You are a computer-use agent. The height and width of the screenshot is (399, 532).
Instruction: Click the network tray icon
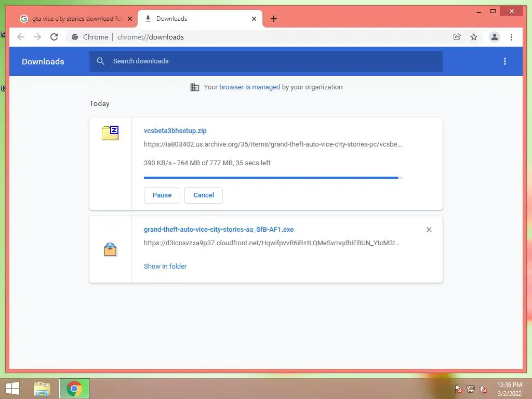[x=471, y=389]
